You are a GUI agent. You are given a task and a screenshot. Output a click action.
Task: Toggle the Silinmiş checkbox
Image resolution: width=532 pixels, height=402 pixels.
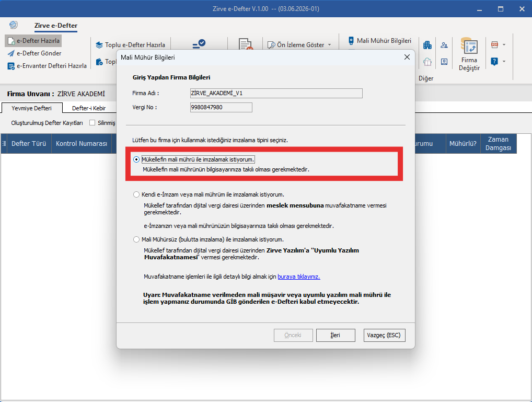92,122
